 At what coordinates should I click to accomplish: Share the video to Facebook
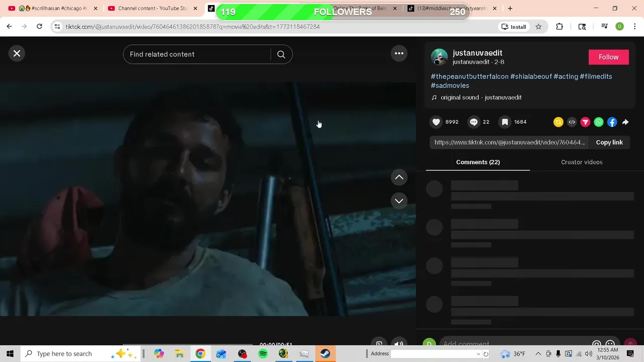612,122
